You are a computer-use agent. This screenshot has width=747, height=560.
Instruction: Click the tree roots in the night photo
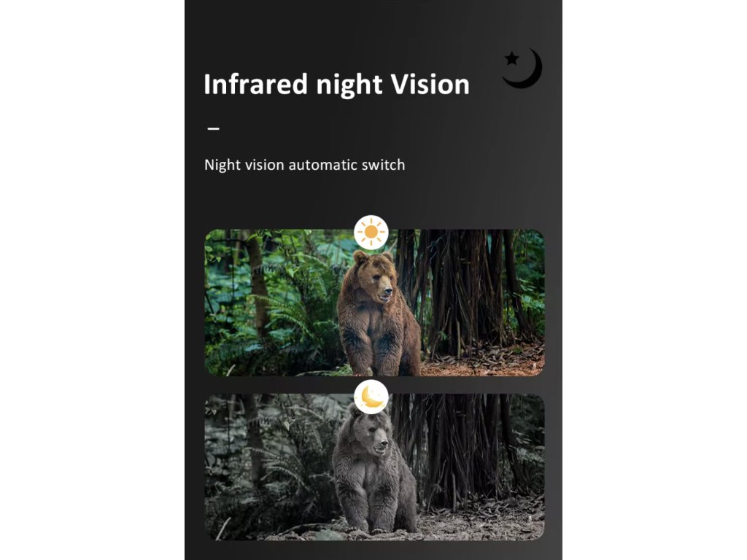tap(462, 452)
